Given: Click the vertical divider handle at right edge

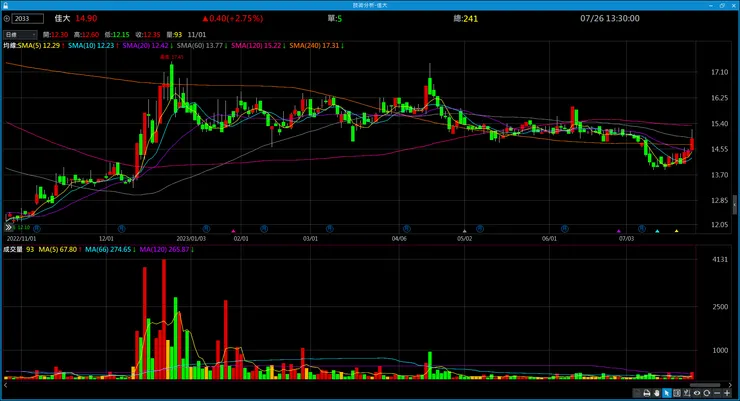Looking at the screenshot, I should 735,204.
